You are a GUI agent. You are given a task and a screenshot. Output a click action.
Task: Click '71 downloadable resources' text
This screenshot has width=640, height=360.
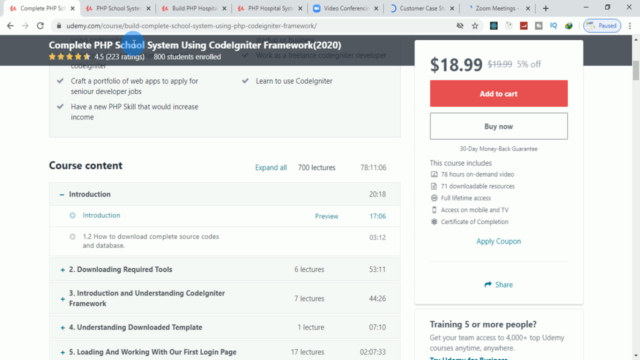click(x=478, y=186)
